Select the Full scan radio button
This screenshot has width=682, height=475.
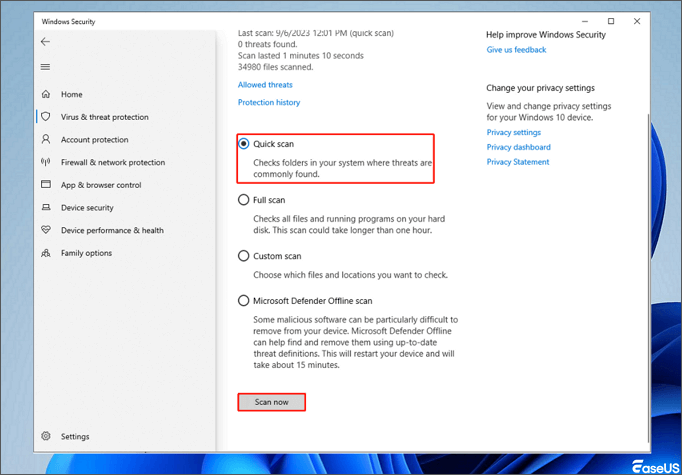[x=244, y=200]
